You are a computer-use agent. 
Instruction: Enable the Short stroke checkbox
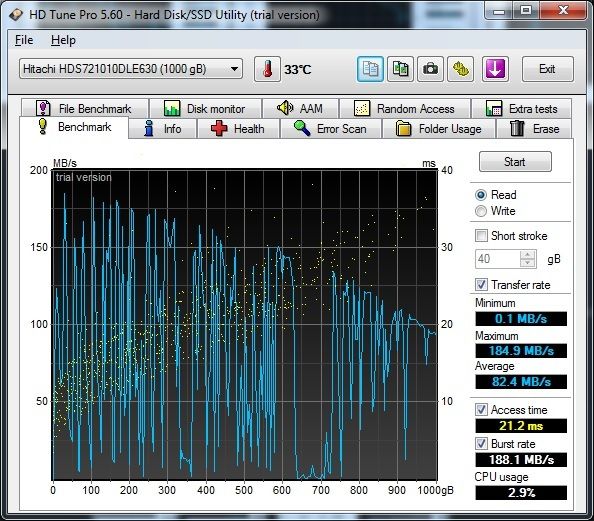pyautogui.click(x=481, y=236)
